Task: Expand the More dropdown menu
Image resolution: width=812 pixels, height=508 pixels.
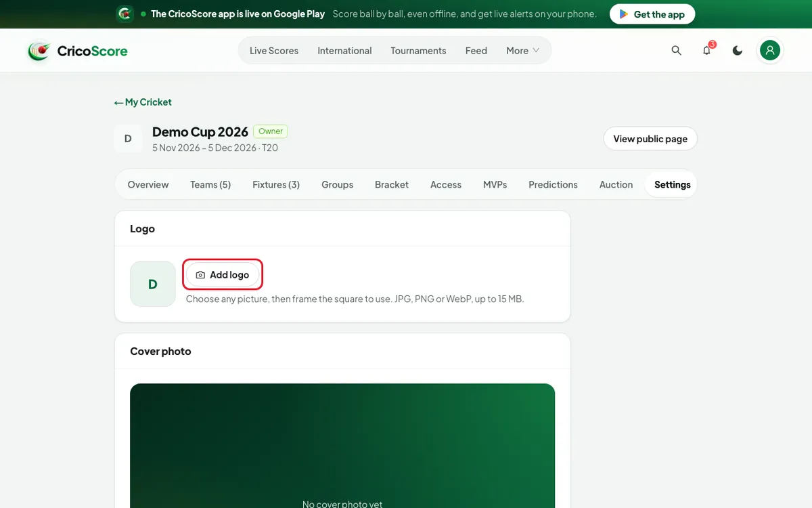Action: (x=522, y=51)
